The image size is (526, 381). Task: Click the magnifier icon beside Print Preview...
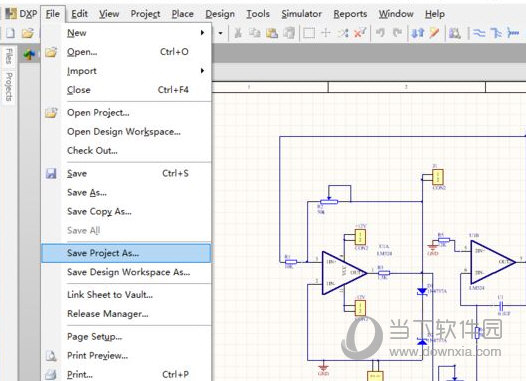[51, 355]
